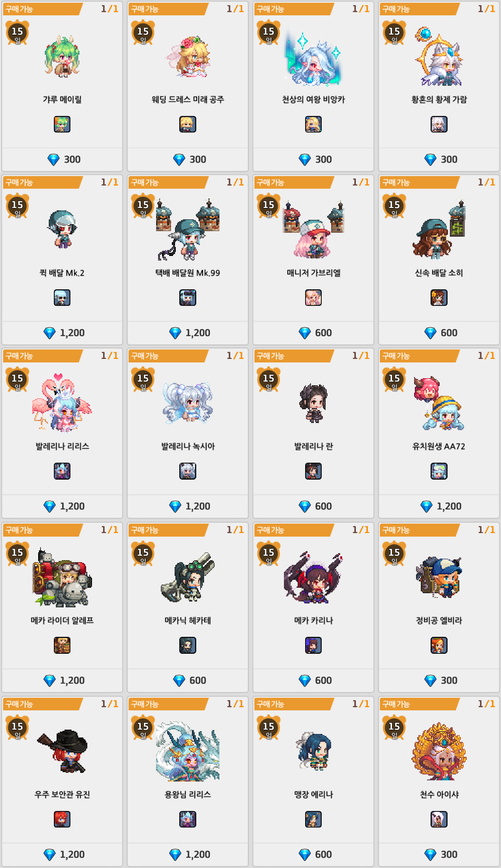Click 퀵 배달 Mk.2 small portrait icon
Screen dimensions: 501x868
62,298
